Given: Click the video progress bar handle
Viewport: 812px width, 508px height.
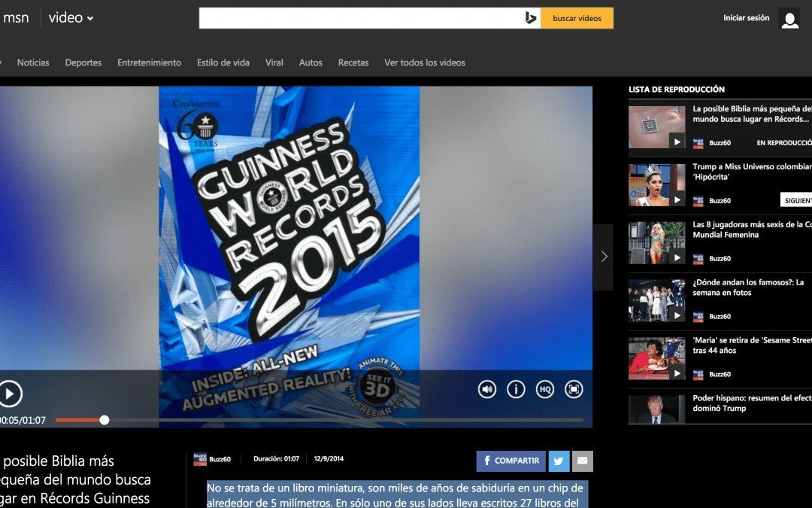Looking at the screenshot, I should pos(105,420).
